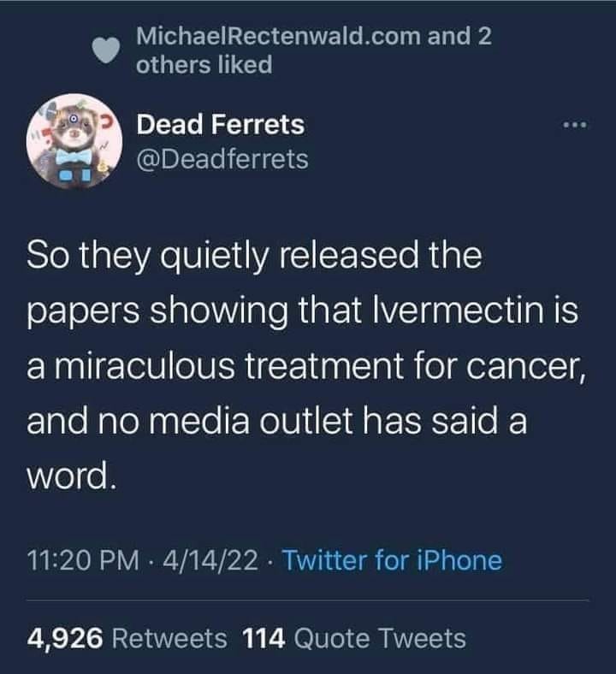Click the 11:20 PM timestamp
The height and width of the screenshot is (674, 616).
click(83, 560)
